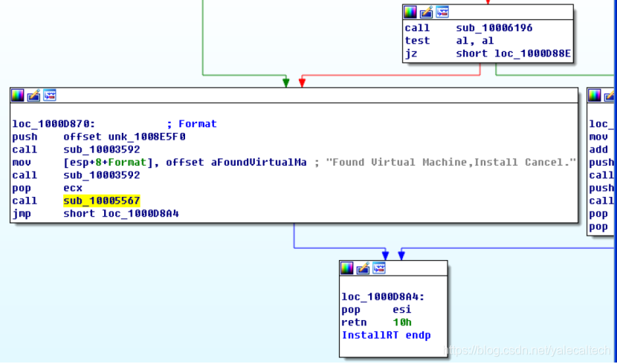
Task: Click 'offset unk_1008E5F0' operand
Action: click(x=124, y=137)
